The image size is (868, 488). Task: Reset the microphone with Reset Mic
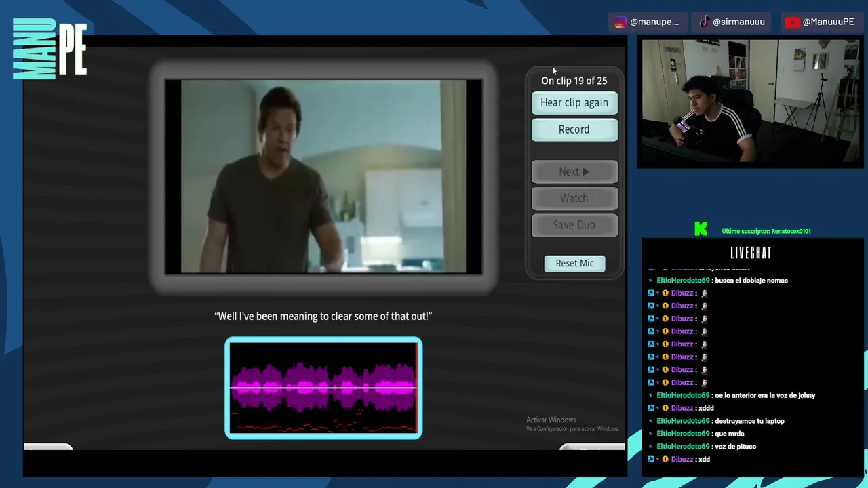pyautogui.click(x=574, y=263)
